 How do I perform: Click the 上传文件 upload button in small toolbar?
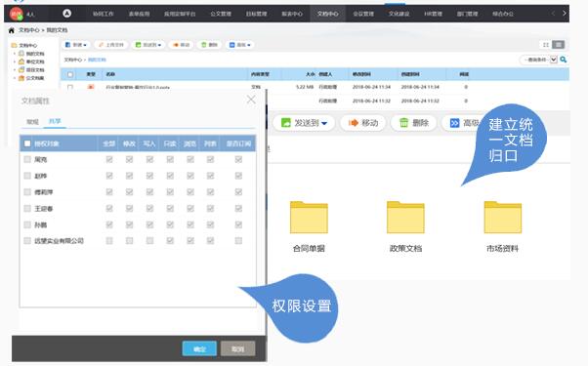[x=111, y=45]
